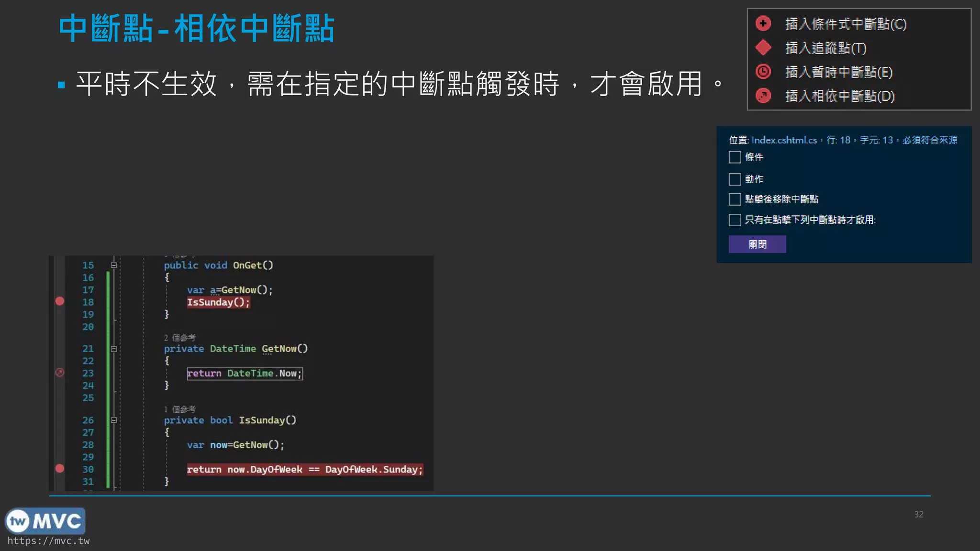980x551 pixels.
Task: Collapse the OnGet method at line 15
Action: [x=114, y=265]
